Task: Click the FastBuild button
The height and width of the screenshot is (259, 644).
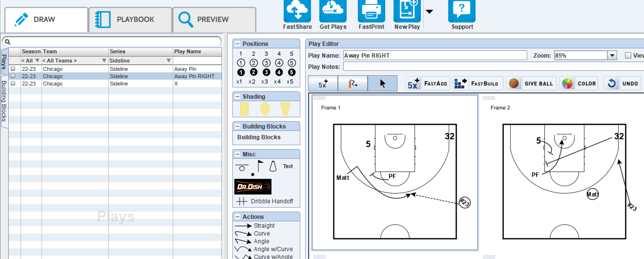Action: 478,84
